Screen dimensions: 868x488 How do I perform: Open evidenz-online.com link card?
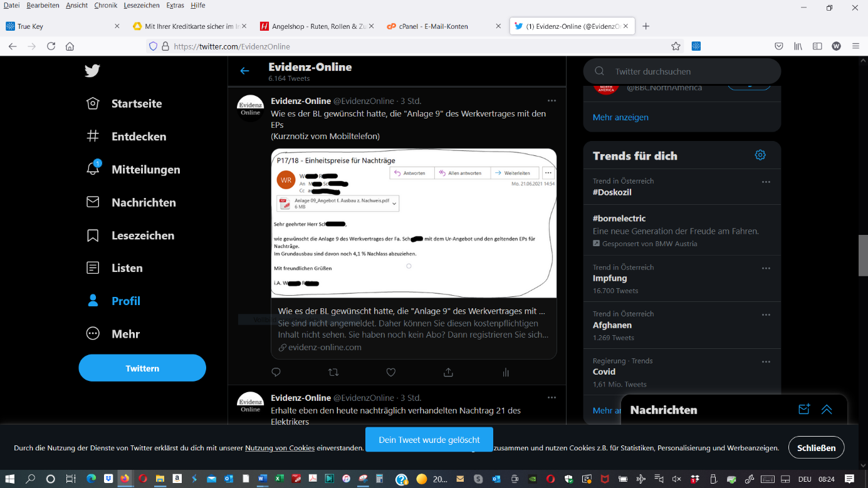pyautogui.click(x=414, y=329)
